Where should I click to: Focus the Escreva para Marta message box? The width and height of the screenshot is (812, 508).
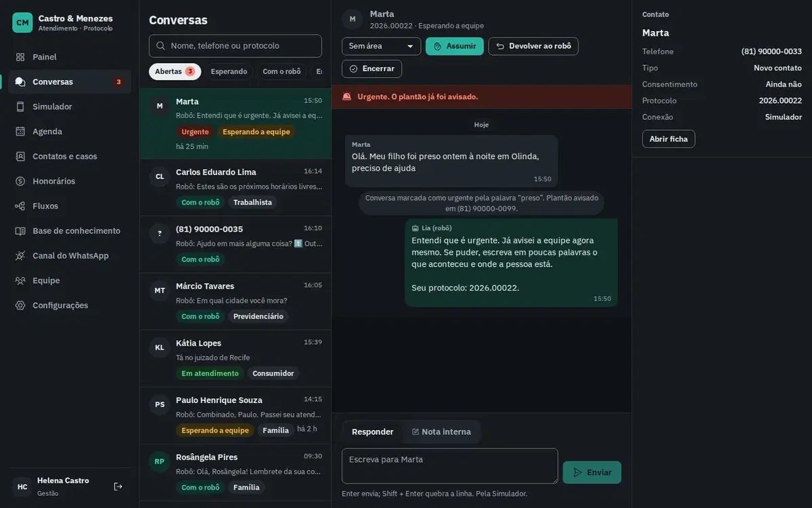coord(450,466)
